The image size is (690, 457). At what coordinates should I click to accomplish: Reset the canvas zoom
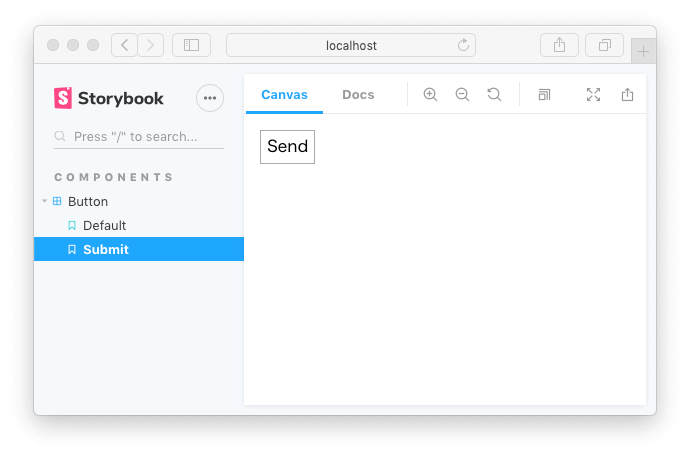494,95
